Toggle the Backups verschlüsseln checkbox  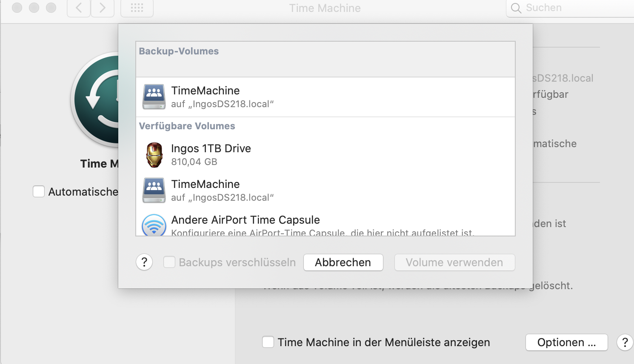[x=169, y=262]
